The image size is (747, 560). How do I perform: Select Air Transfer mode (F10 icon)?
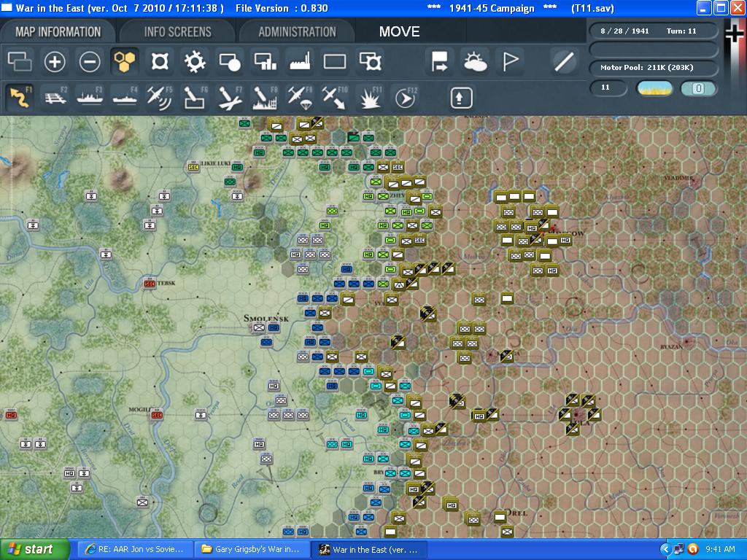[336, 97]
